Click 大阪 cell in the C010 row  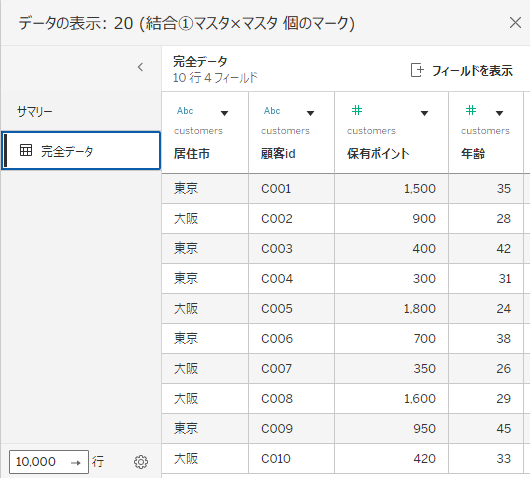(x=205, y=459)
